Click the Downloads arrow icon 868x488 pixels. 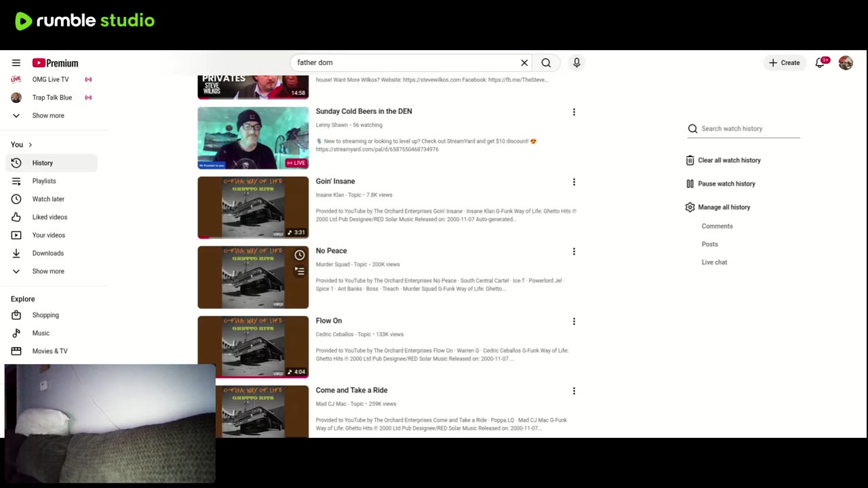pyautogui.click(x=16, y=253)
